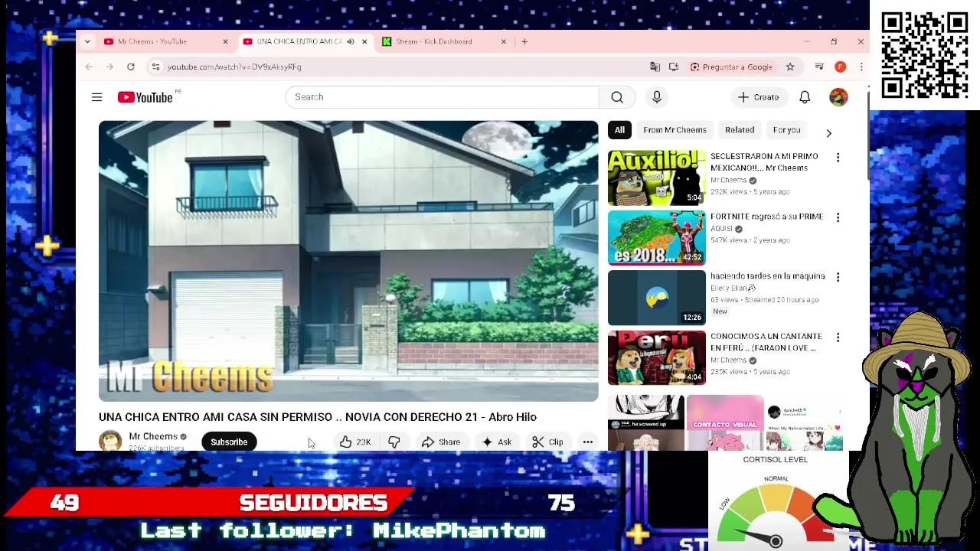
Task: Click the install/cast screen icon in address bar
Action: coord(674,67)
